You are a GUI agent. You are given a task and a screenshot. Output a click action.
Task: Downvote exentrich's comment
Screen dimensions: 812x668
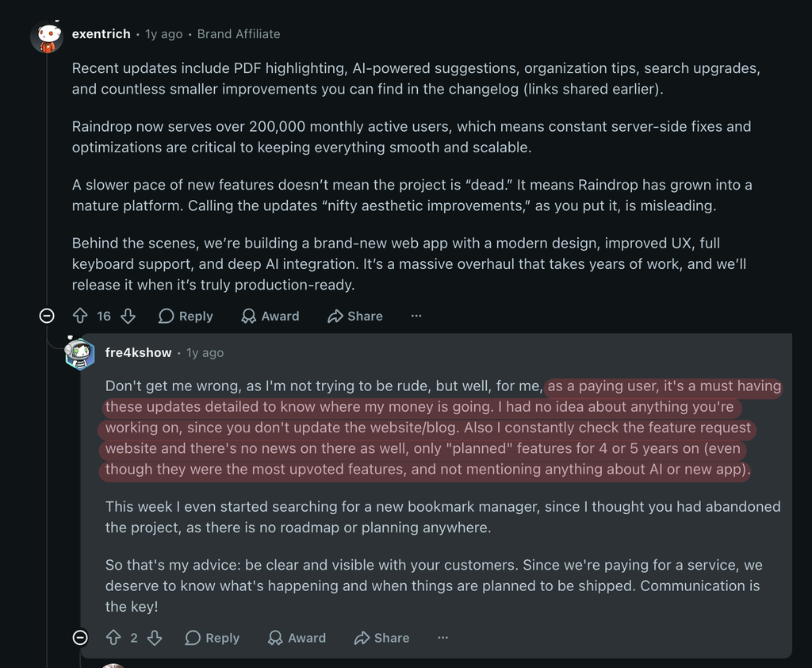(x=128, y=316)
